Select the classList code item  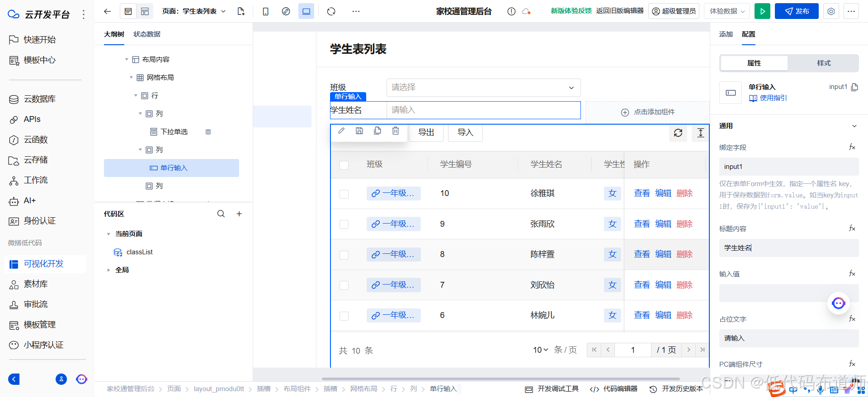133,252
